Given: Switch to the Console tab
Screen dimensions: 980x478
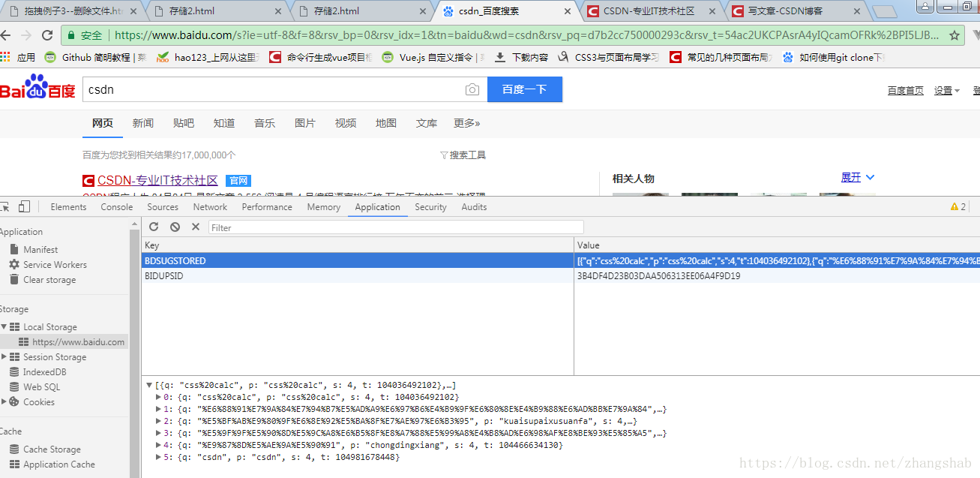Looking at the screenshot, I should coord(117,207).
